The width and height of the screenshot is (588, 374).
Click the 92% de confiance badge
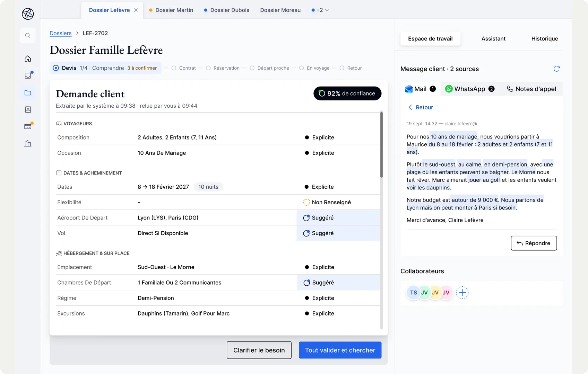pyautogui.click(x=347, y=93)
